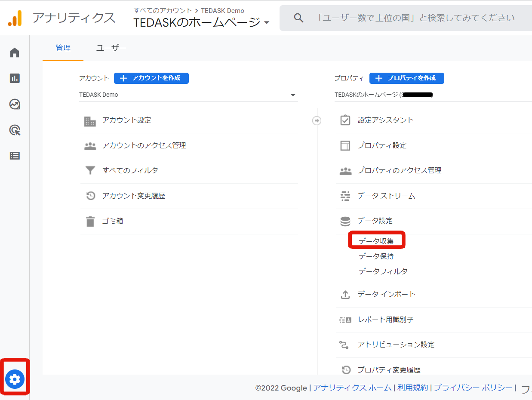Click the search magnifier icon

point(298,18)
